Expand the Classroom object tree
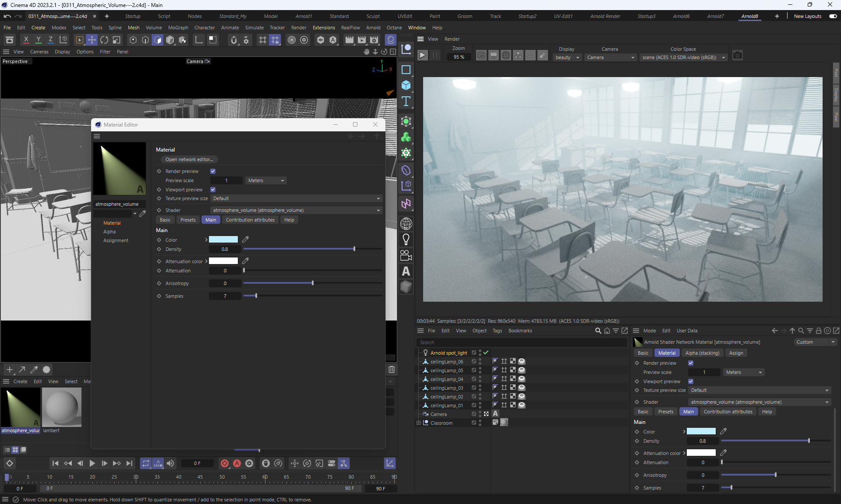The height and width of the screenshot is (504, 841). [418, 423]
